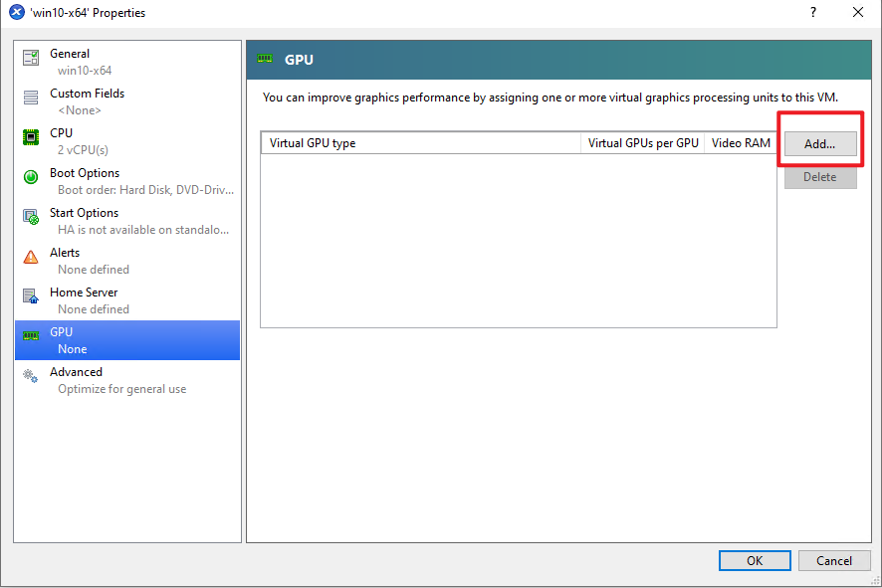The height and width of the screenshot is (588, 882).
Task: Click the Start Options icon
Action: (31, 217)
